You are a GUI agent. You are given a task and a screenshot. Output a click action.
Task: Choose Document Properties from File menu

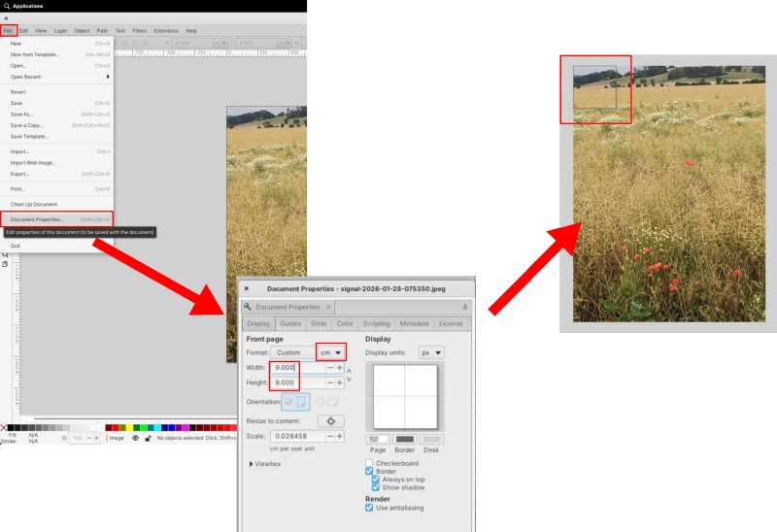click(37, 219)
